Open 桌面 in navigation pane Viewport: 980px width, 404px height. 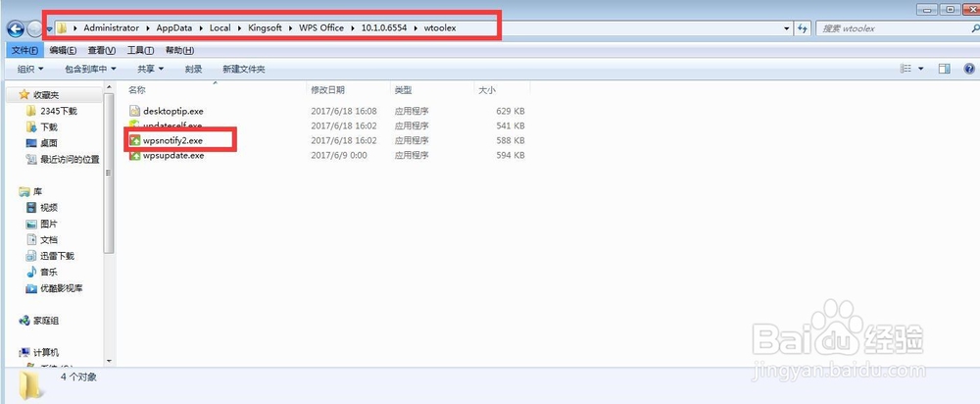(49, 143)
